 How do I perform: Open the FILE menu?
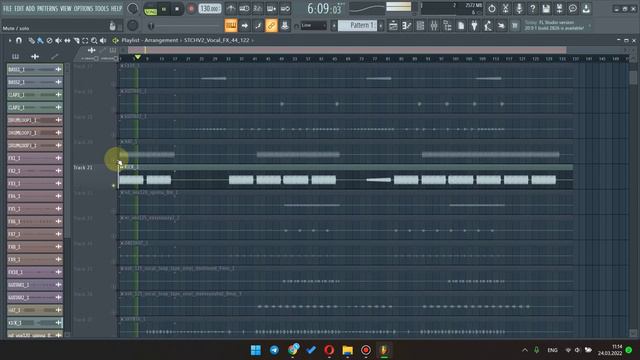click(7, 8)
